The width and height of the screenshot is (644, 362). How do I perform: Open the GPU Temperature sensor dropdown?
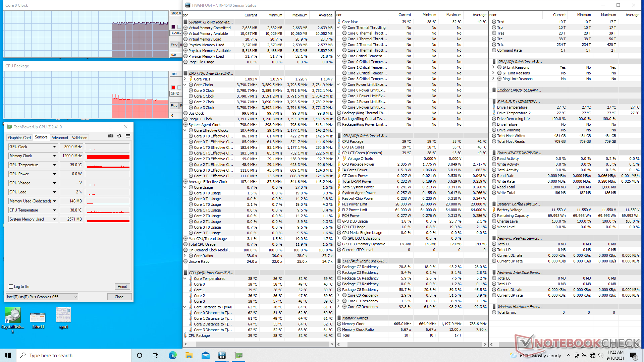pyautogui.click(x=54, y=165)
